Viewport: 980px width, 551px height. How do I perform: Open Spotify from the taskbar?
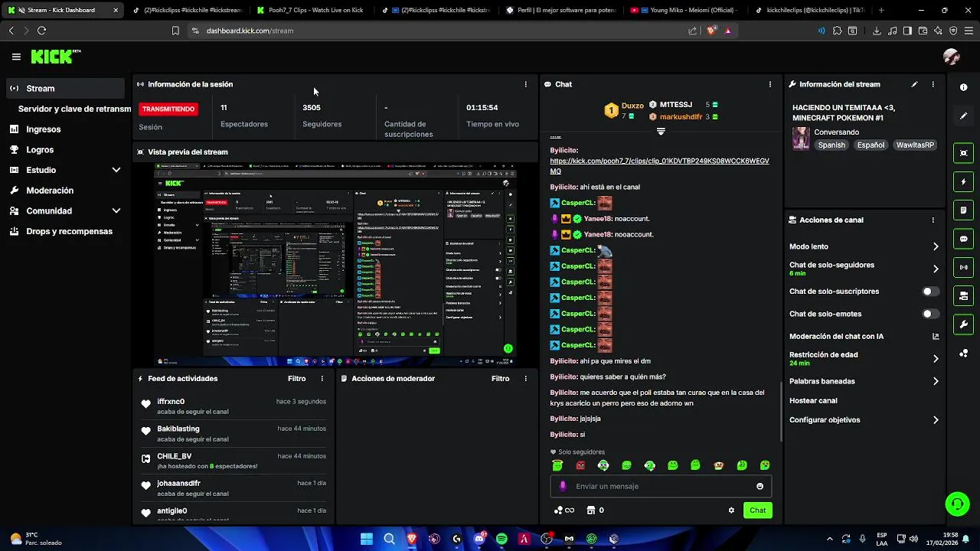click(501, 539)
